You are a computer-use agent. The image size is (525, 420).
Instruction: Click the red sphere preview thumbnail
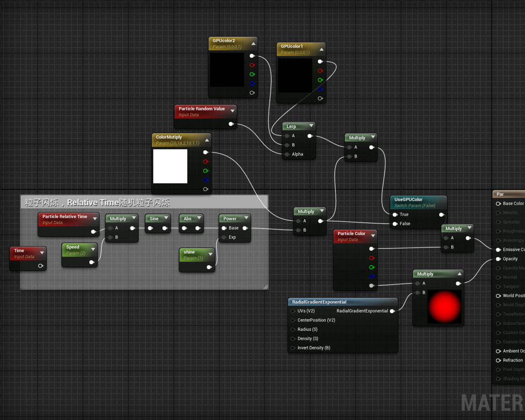pos(444,306)
